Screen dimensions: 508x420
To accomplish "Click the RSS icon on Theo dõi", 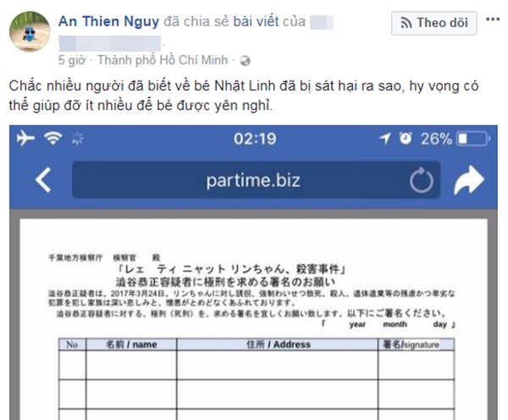I will coord(406,23).
